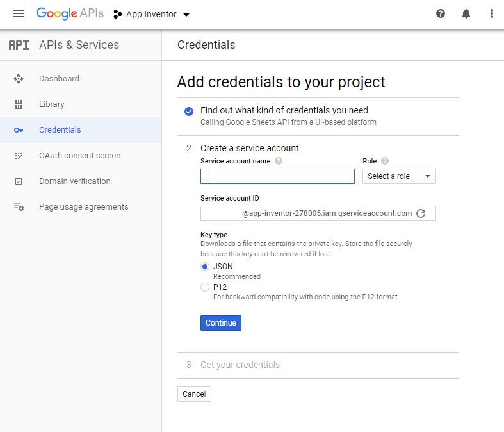Click the Cancel button

coord(194,394)
